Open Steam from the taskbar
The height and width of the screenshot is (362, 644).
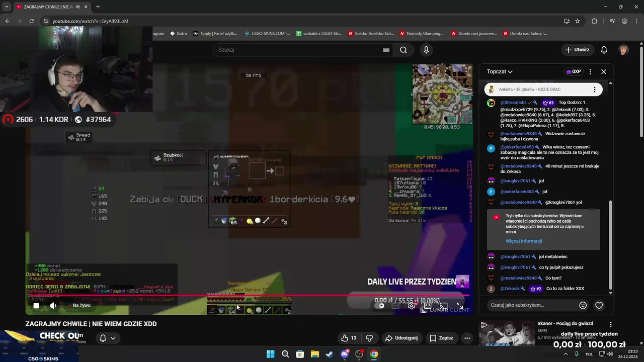[x=330, y=354]
